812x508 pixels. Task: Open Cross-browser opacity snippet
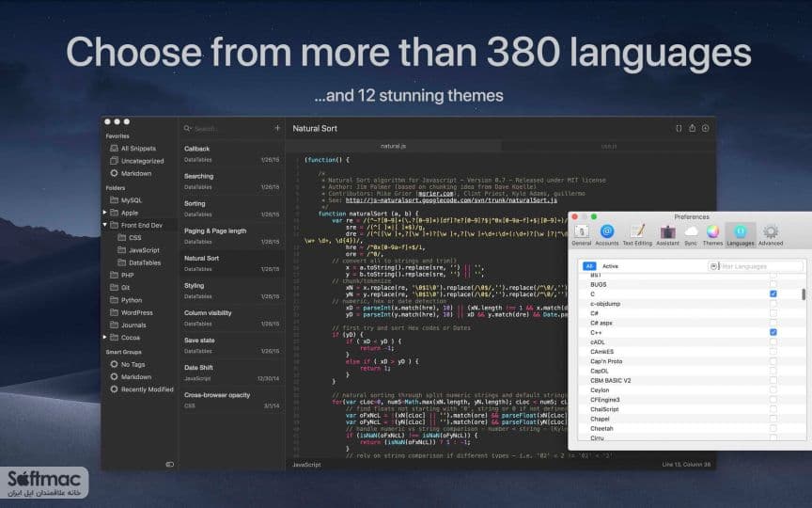[x=231, y=400]
